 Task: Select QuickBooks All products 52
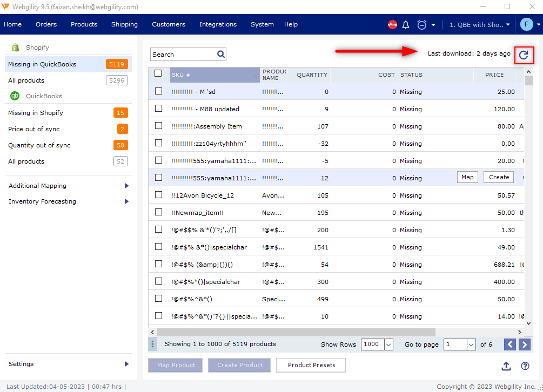coord(68,161)
